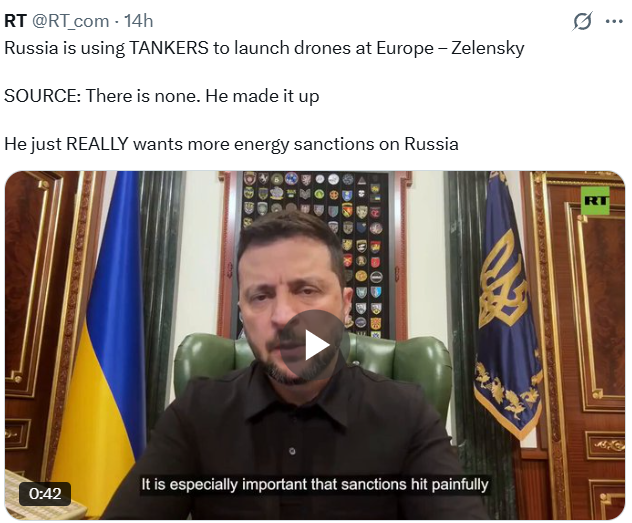The image size is (632, 523).
Task: Click the word REALLY in the post
Action: pos(97,144)
